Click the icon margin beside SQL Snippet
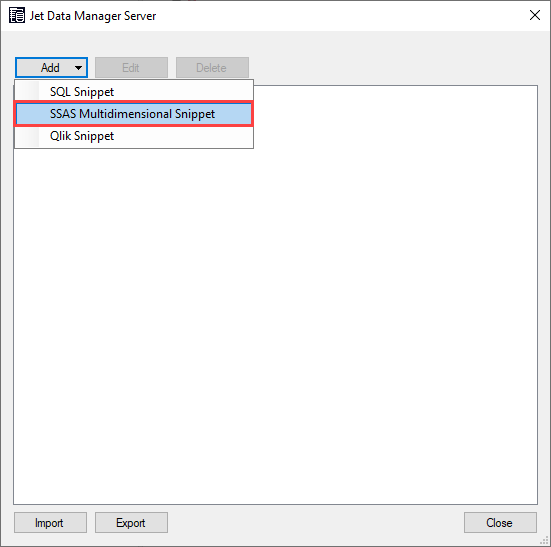Viewport: 551px width, 547px height. pyautogui.click(x=27, y=92)
